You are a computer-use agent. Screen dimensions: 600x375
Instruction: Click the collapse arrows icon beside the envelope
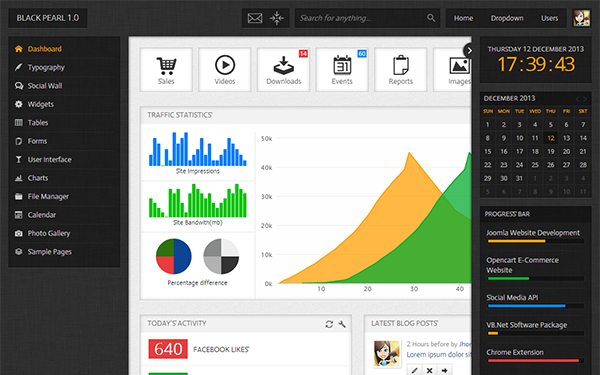click(277, 18)
